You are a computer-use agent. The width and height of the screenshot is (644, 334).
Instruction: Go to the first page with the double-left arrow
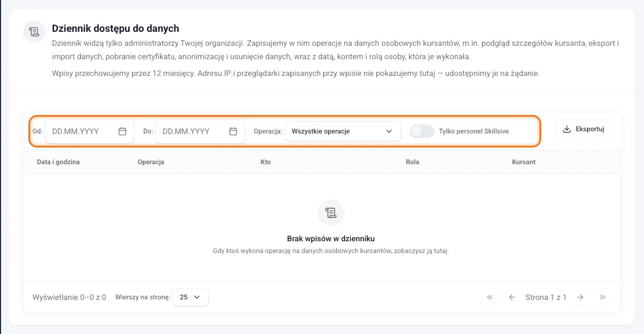click(x=490, y=297)
